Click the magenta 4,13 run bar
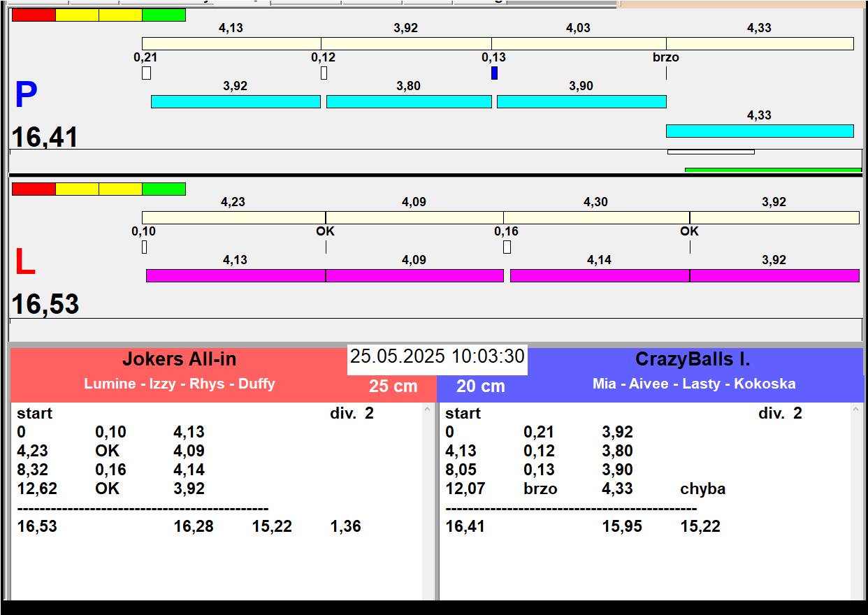Viewport: 868px width, 615px height. tap(236, 275)
